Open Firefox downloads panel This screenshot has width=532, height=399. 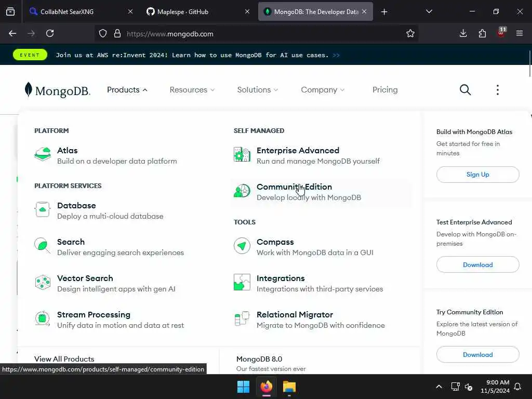(x=463, y=34)
